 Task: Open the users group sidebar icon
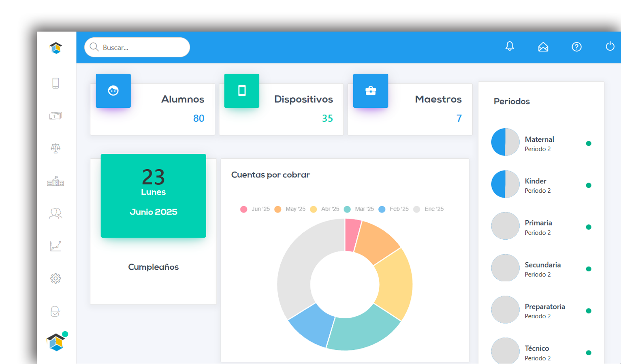(x=55, y=213)
